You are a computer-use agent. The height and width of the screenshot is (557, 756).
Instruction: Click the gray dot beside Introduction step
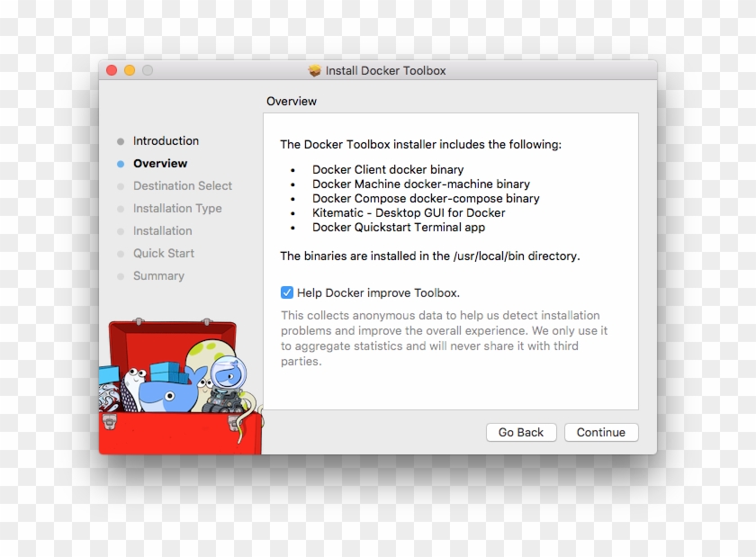coord(121,140)
